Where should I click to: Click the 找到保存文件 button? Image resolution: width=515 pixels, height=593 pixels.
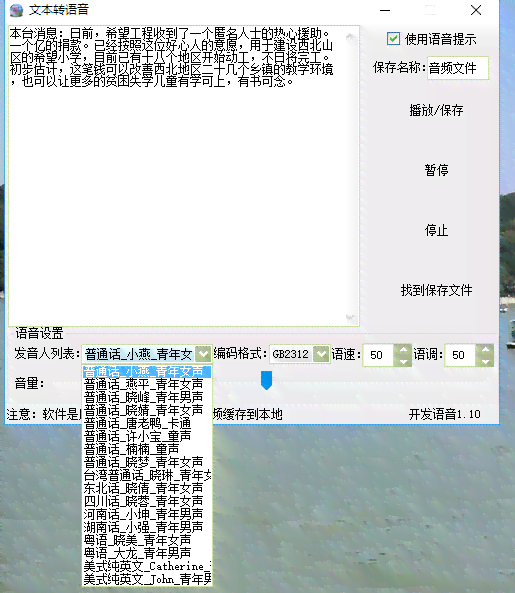[x=436, y=290]
